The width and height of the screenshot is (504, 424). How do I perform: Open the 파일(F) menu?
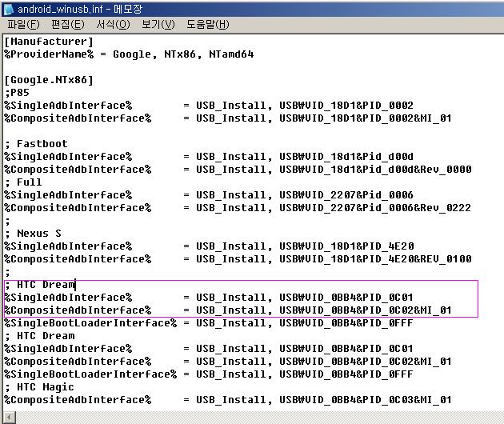tap(23, 25)
